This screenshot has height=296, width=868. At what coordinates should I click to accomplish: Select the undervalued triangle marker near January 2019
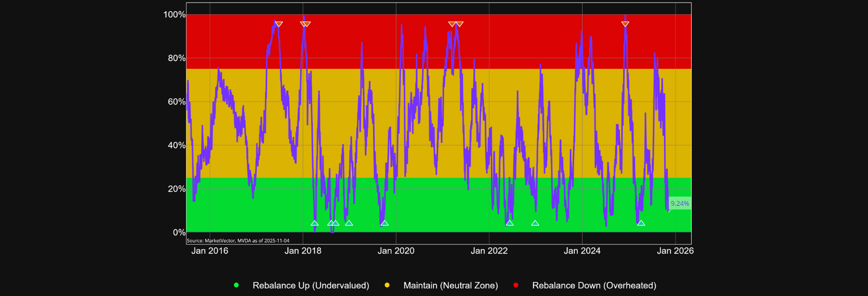click(349, 223)
